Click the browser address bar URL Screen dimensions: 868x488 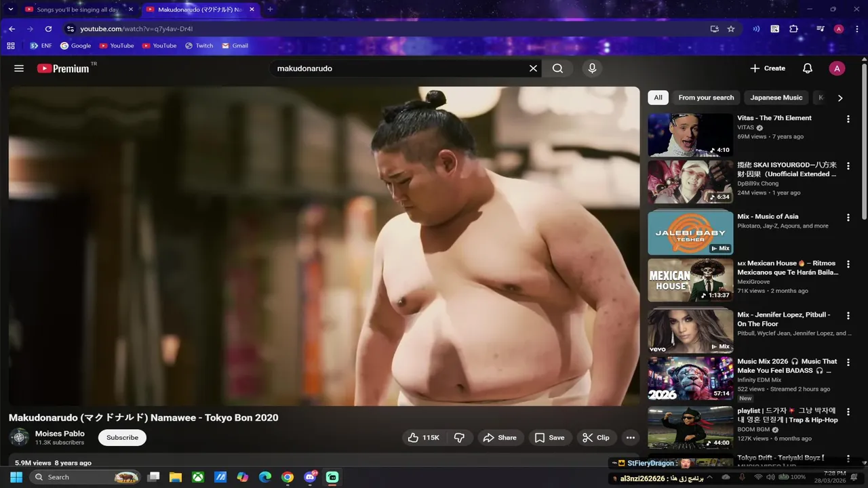point(136,29)
